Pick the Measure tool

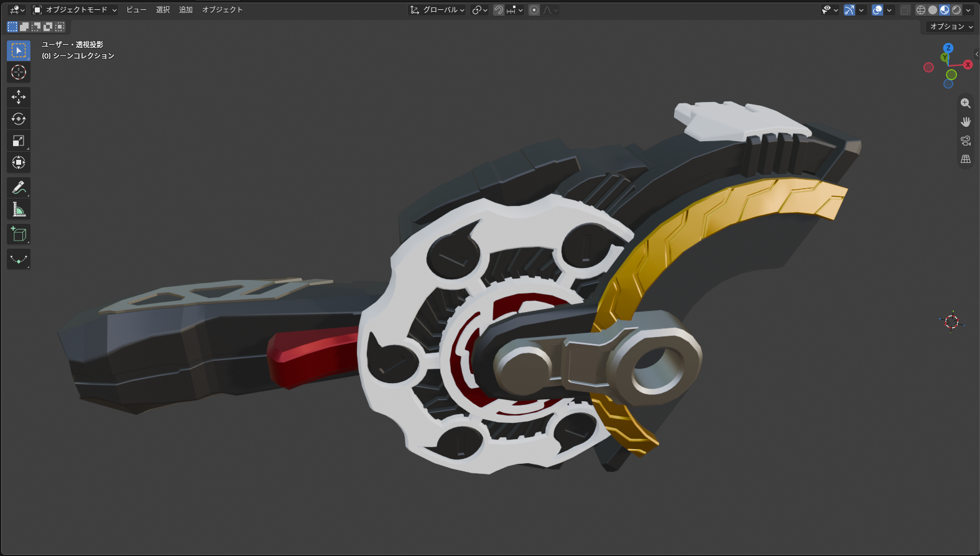pos(19,210)
